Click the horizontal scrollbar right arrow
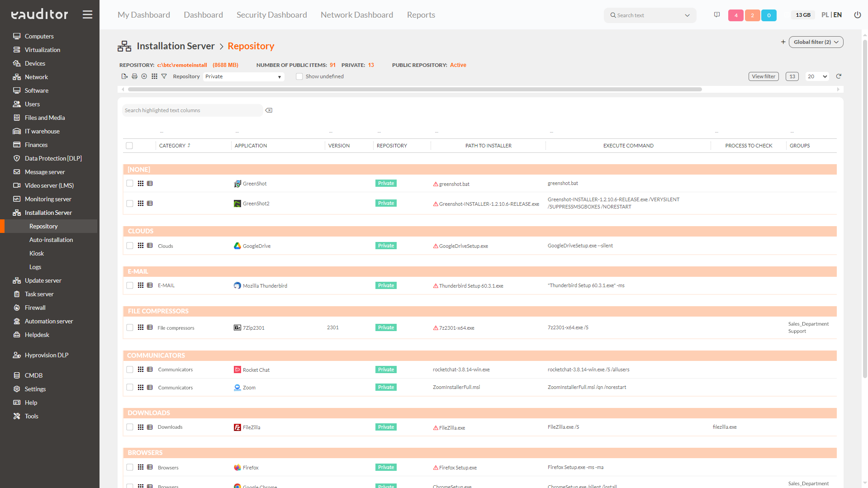868x488 pixels. click(838, 90)
